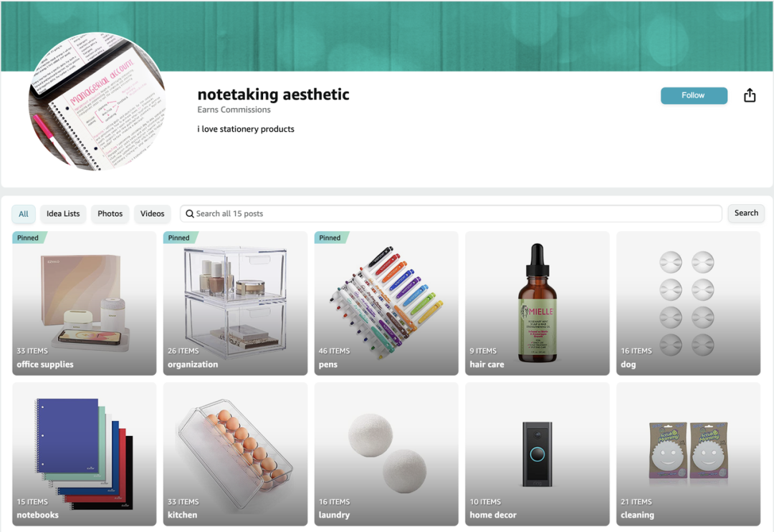Click the Search button
This screenshot has height=532, width=774.
coord(746,213)
